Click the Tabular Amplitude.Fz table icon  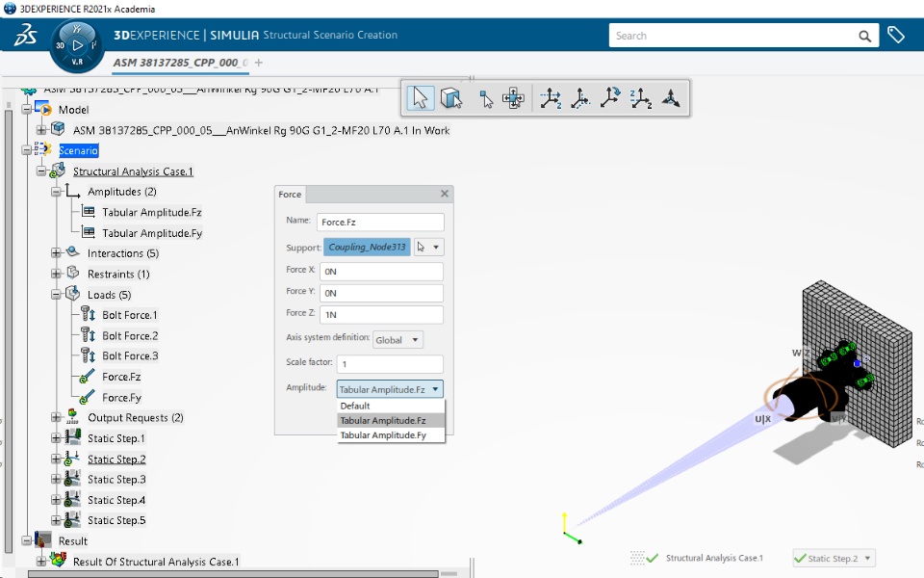89,211
